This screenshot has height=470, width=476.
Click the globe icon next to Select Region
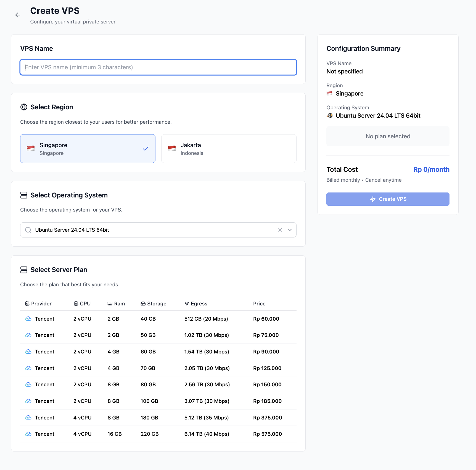[x=24, y=107]
